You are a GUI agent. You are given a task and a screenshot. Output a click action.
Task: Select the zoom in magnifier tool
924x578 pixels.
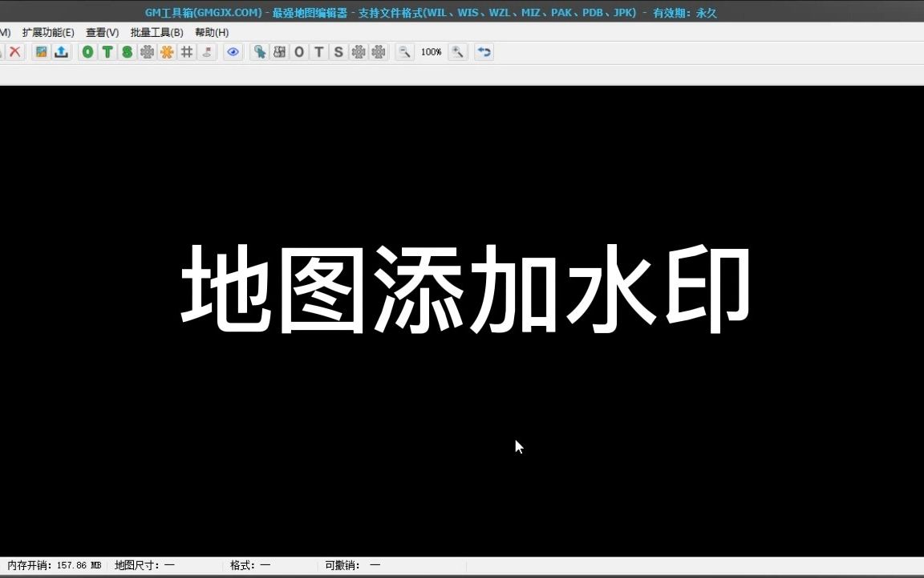(x=457, y=51)
